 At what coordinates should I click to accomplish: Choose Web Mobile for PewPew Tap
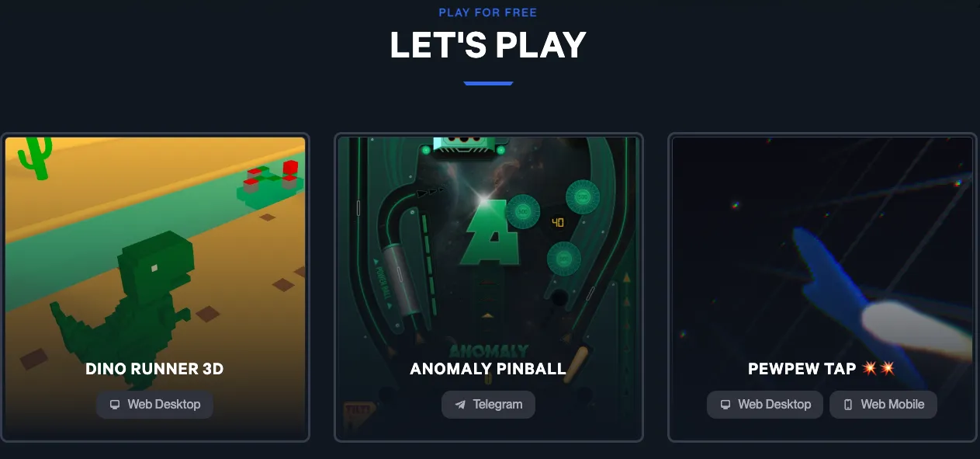[x=883, y=405]
